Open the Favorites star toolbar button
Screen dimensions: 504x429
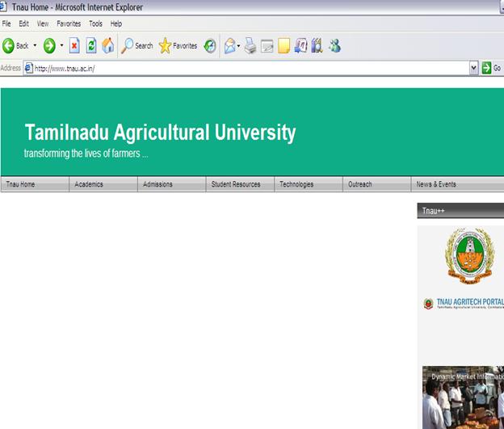178,46
